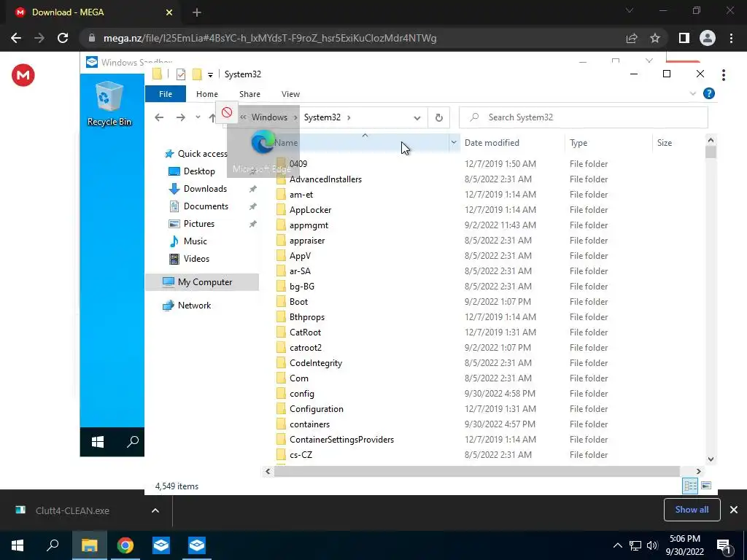Open the Chrome profile avatar
The width and height of the screenshot is (747, 560).
click(708, 38)
